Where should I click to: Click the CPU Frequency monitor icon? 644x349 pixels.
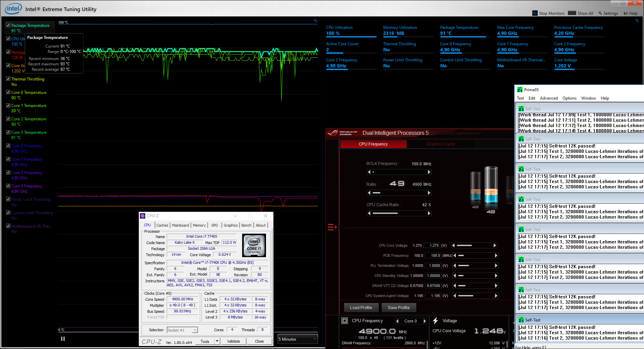[344, 321]
